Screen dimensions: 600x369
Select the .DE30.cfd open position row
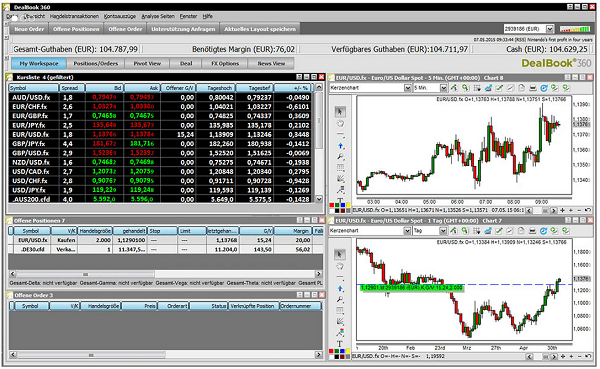tap(165, 249)
